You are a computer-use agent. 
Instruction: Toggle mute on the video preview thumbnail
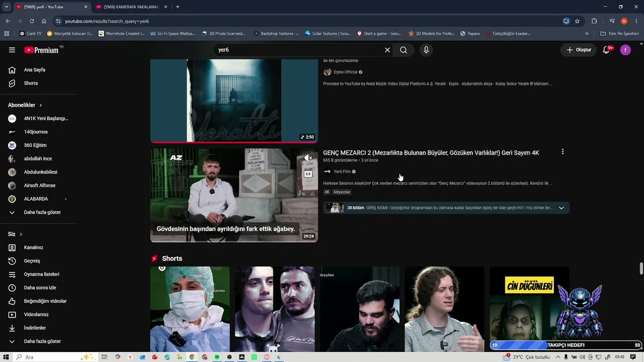[x=308, y=158]
